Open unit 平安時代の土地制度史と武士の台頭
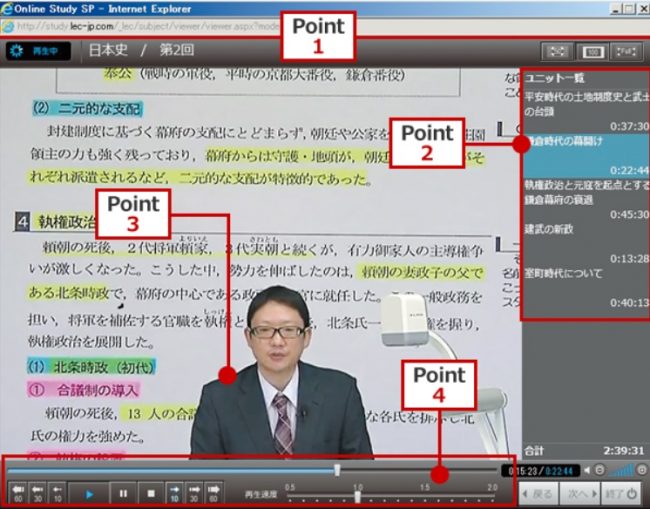 click(x=586, y=111)
